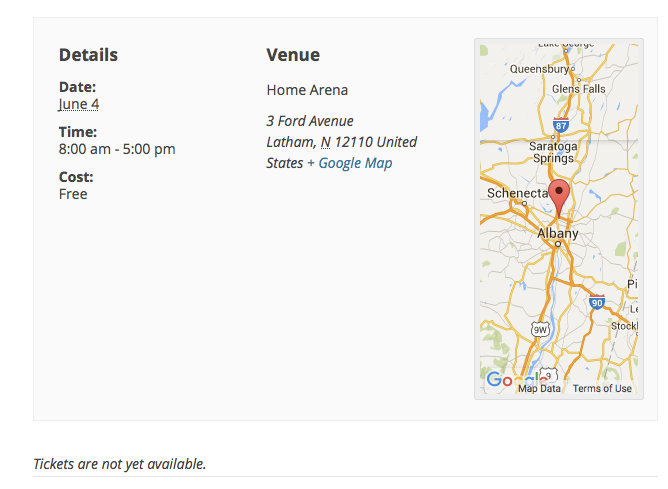
Task: Click the 3 Ford Avenue address line
Action: [310, 121]
